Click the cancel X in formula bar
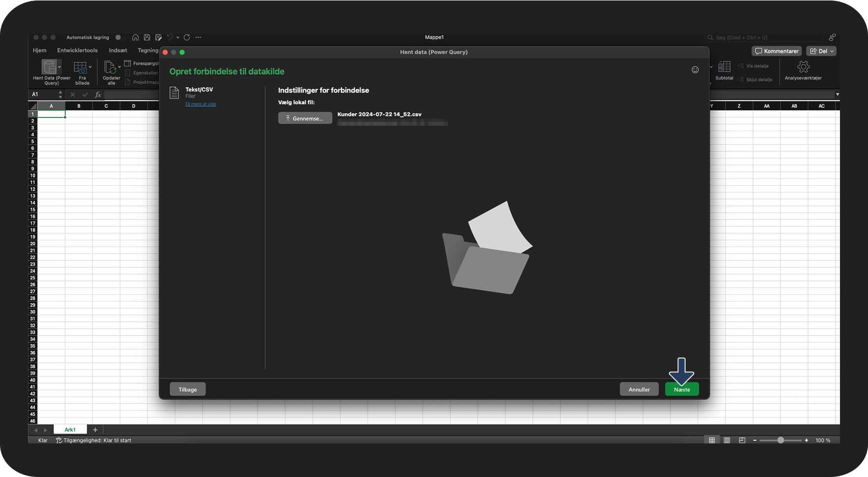This screenshot has height=477, width=868. pyautogui.click(x=73, y=94)
